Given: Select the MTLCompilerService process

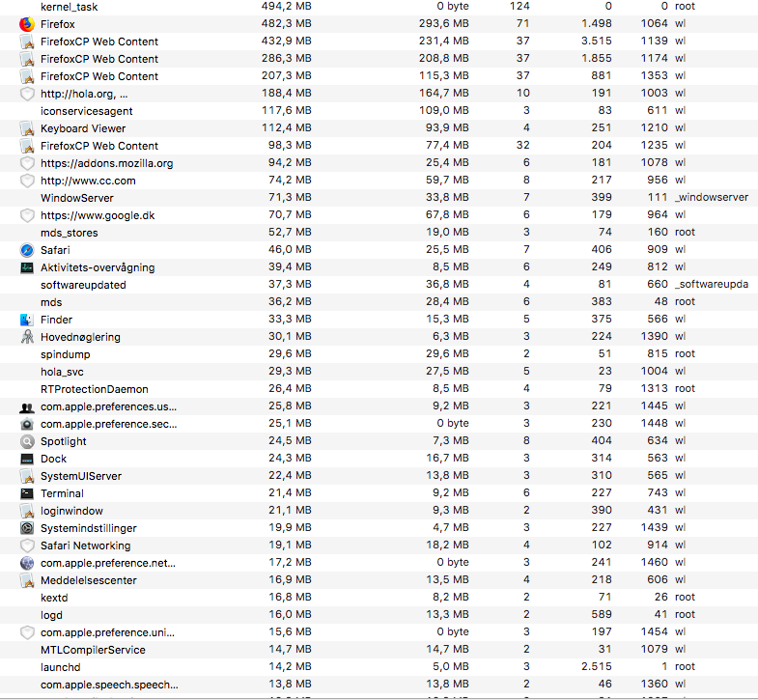Looking at the screenshot, I should [x=93, y=650].
